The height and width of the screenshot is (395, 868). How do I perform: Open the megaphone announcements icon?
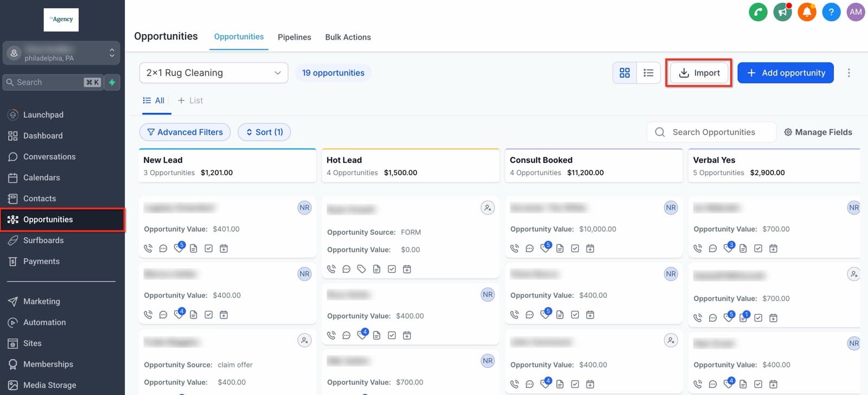(782, 12)
